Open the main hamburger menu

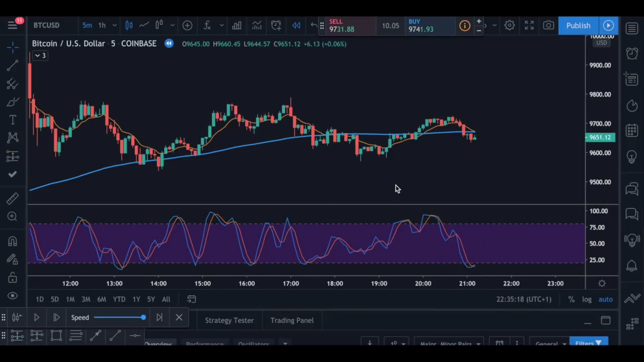(x=13, y=25)
